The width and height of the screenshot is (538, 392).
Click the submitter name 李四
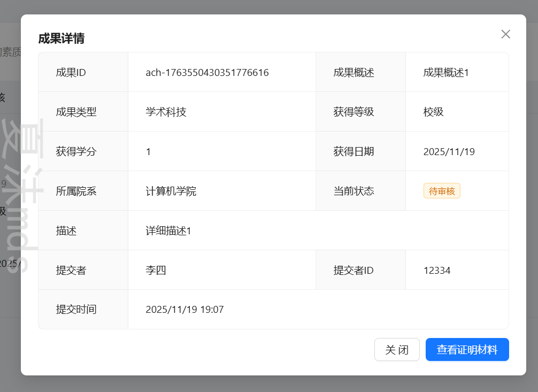(x=156, y=270)
